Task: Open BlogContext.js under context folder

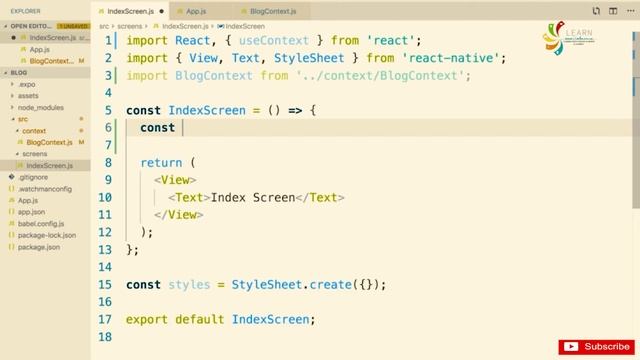Action: pyautogui.click(x=49, y=142)
